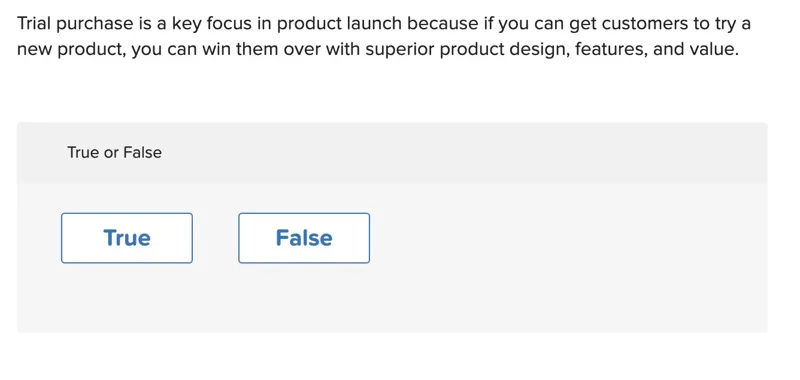Click the word "False" in the header label
The image size is (800, 380).
[142, 153]
